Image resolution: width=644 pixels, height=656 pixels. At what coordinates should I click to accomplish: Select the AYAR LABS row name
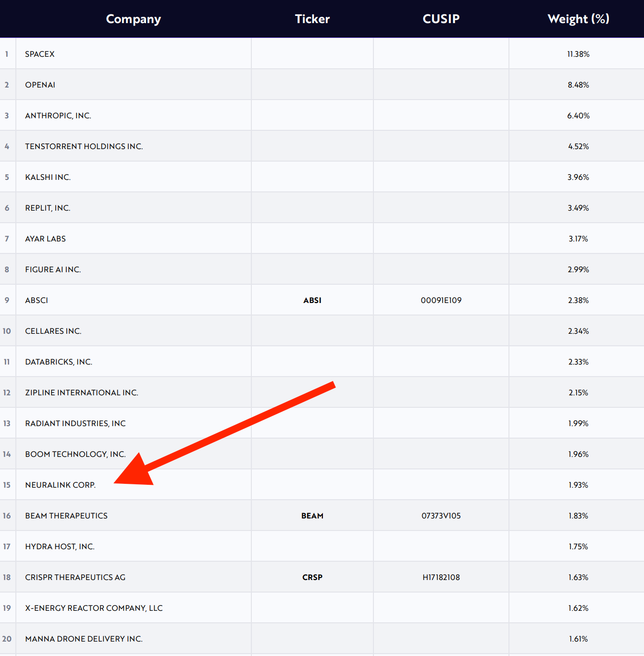pyautogui.click(x=46, y=239)
